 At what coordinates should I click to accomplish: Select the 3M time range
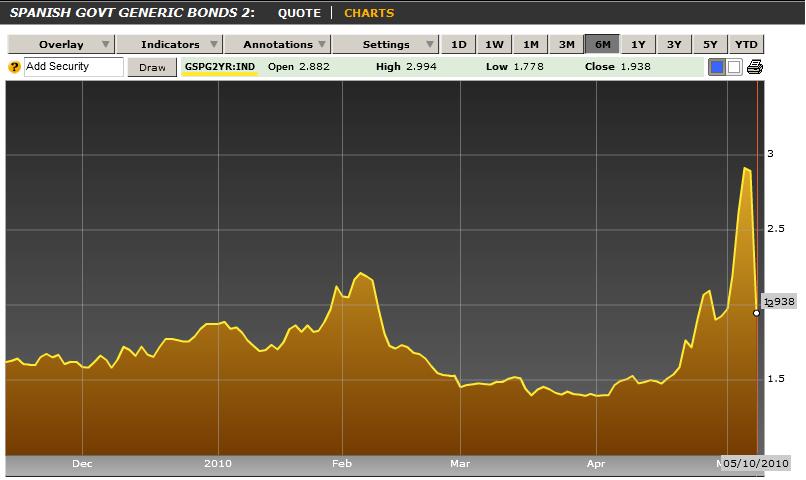click(x=566, y=44)
